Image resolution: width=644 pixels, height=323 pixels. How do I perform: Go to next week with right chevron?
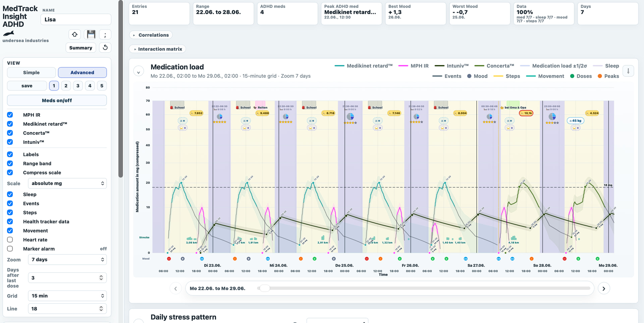(604, 288)
